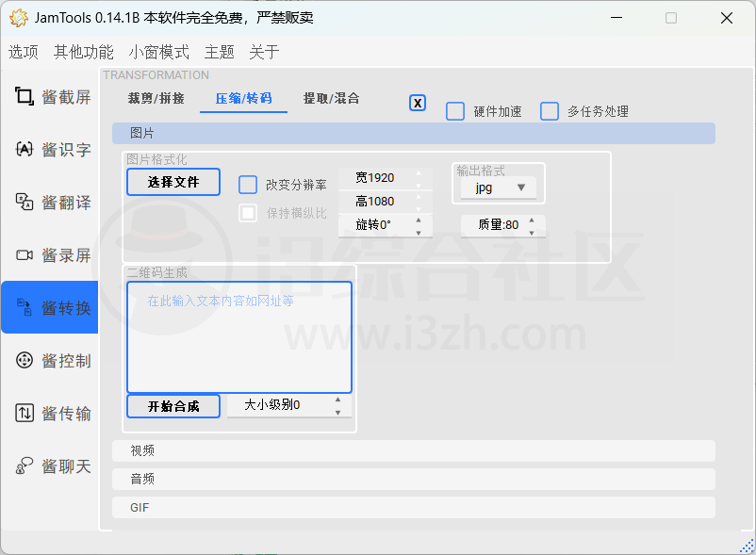Click the 酱截屏 screenshot icon in sidebar
756x555 pixels.
pyautogui.click(x=25, y=96)
